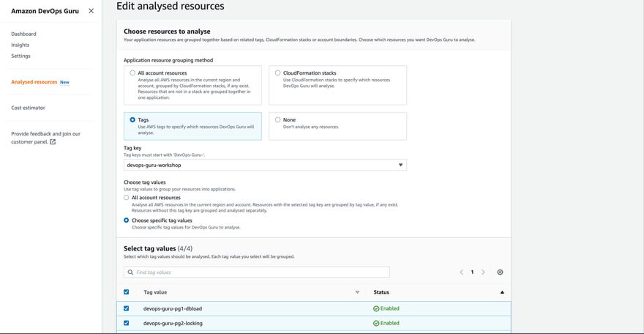The image size is (644, 334).
Task: Uncheck devops-guru-pg1-dbload tag value
Action: pyautogui.click(x=126, y=308)
